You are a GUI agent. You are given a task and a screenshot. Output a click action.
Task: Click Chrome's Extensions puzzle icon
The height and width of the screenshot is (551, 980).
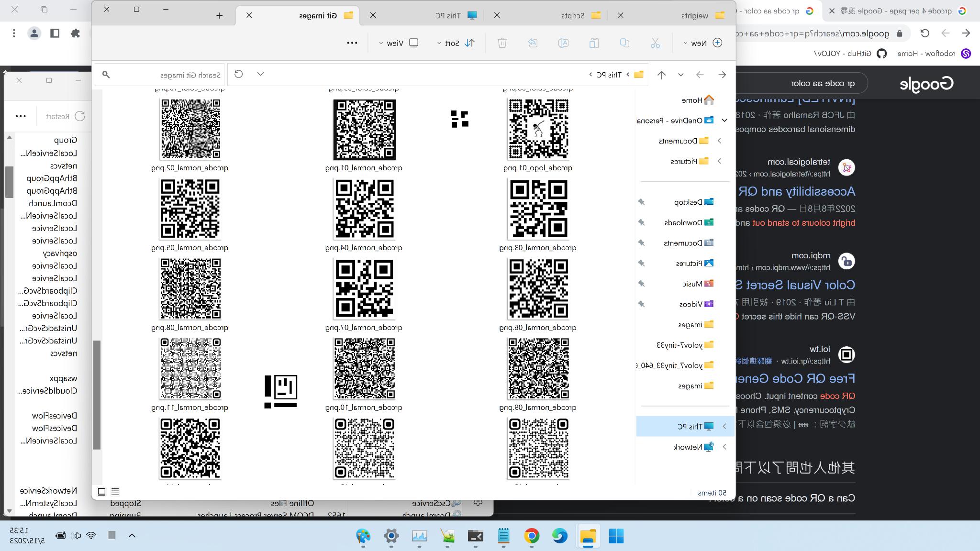[75, 33]
